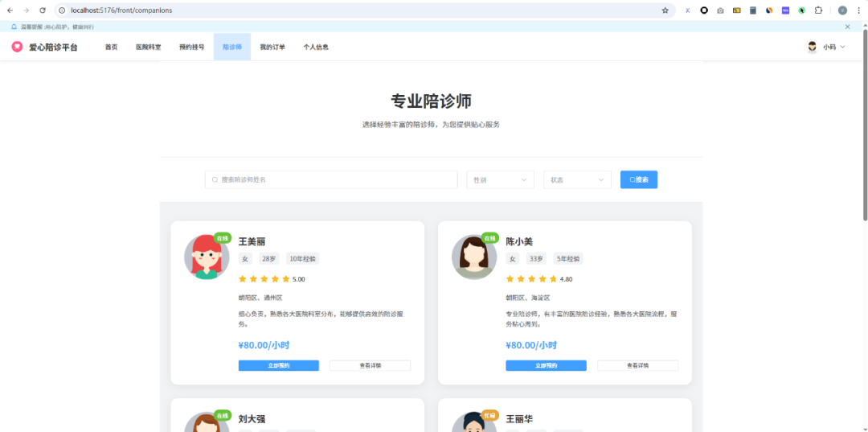Click the 忙碌 badge on 王丽华

click(490, 415)
